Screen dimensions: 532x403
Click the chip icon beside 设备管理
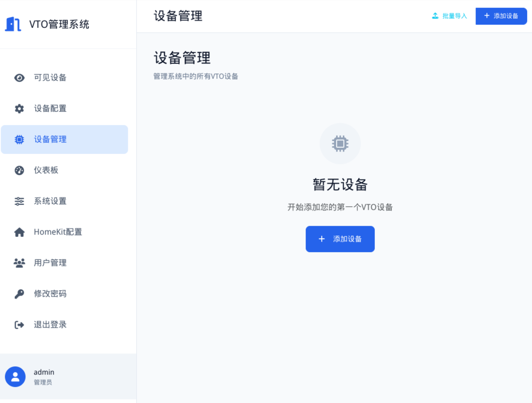tap(19, 139)
